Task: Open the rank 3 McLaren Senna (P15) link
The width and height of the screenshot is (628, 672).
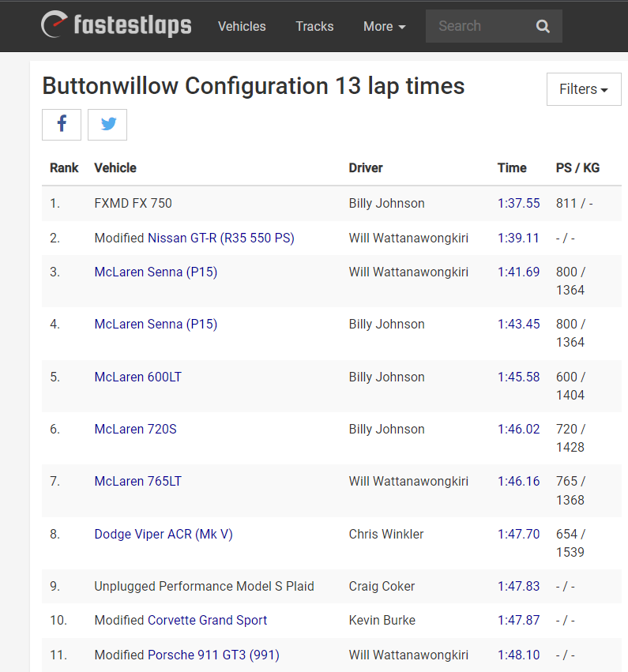Action: pos(156,272)
